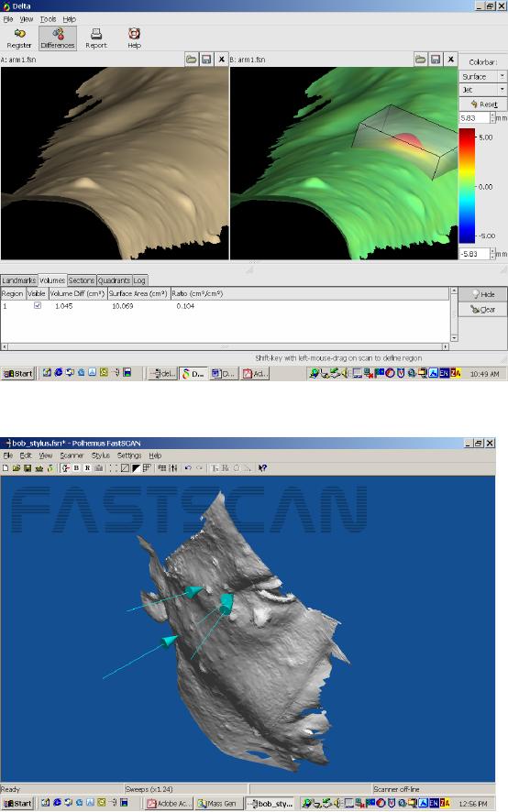Click the Clear regions button
Screen dimensions: 508x812
482,310
